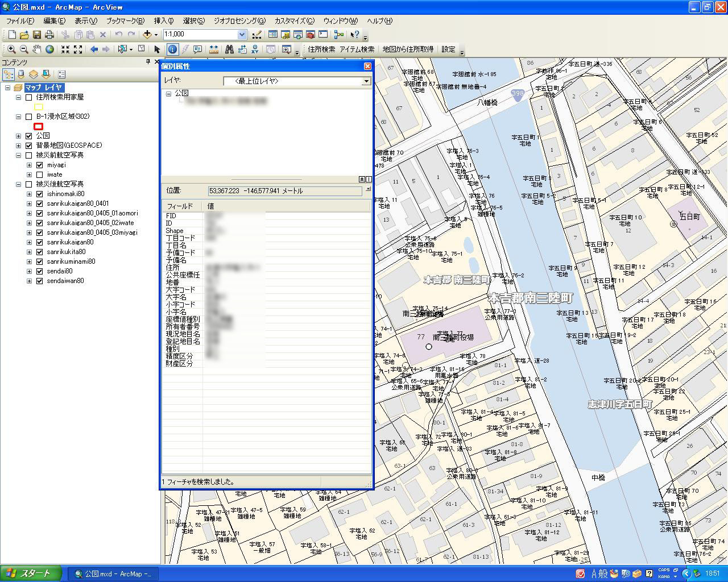Open the ブックマーク menu
Viewport: 728px width, 582px height.
click(x=125, y=21)
